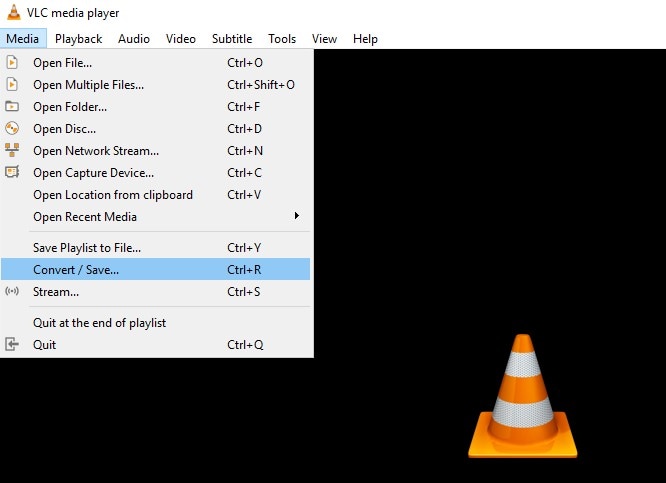This screenshot has height=483, width=666.
Task: Choose Open Multiple Files... entry
Action: (x=155, y=85)
